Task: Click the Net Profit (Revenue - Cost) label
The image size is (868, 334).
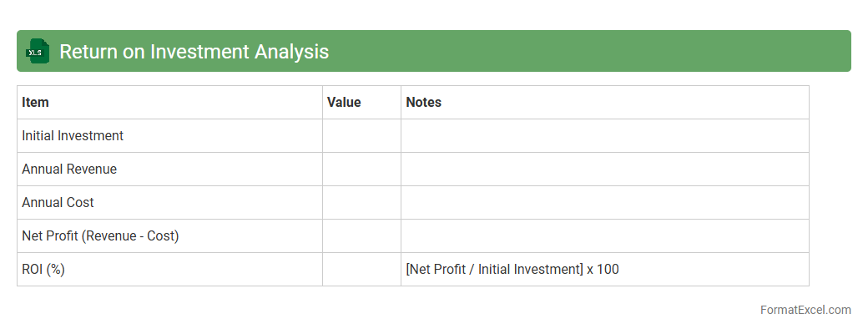Action: tap(100, 236)
